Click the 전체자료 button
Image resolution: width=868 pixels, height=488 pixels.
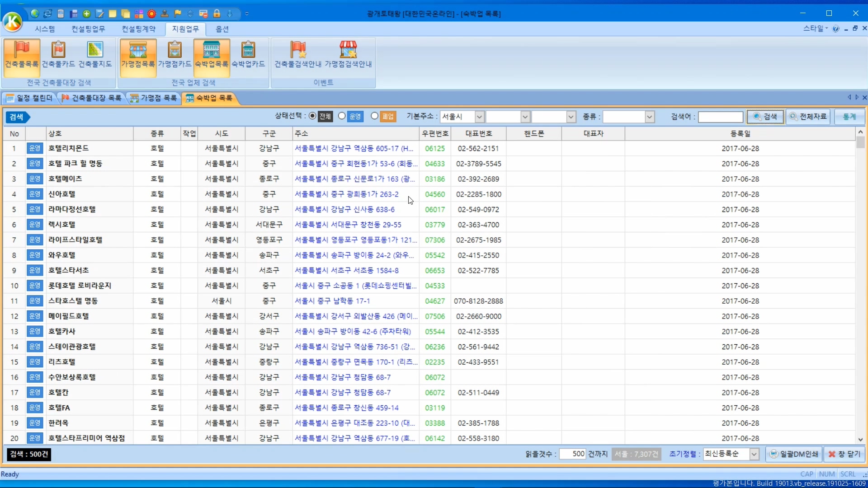pos(808,117)
